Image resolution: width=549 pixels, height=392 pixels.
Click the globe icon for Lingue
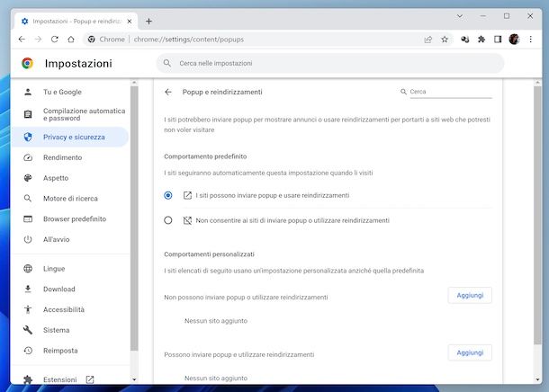click(x=28, y=269)
